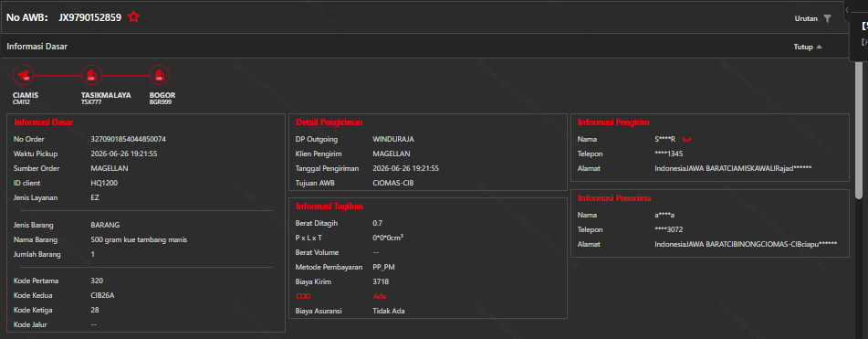The height and width of the screenshot is (339, 868).
Task: Click the Waktu Pickup value 2026-06-26 19:21:55
Action: point(124,154)
